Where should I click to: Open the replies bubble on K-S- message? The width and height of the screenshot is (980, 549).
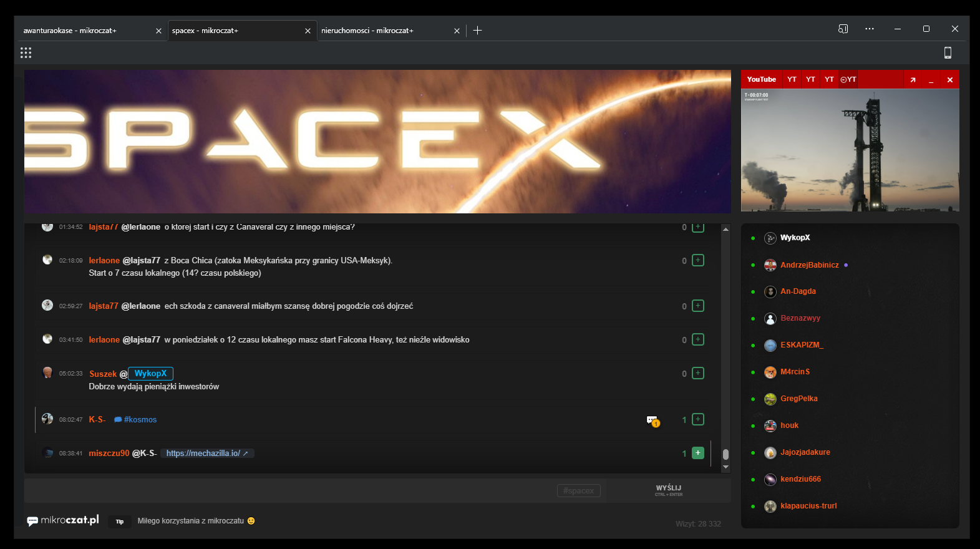(x=653, y=420)
